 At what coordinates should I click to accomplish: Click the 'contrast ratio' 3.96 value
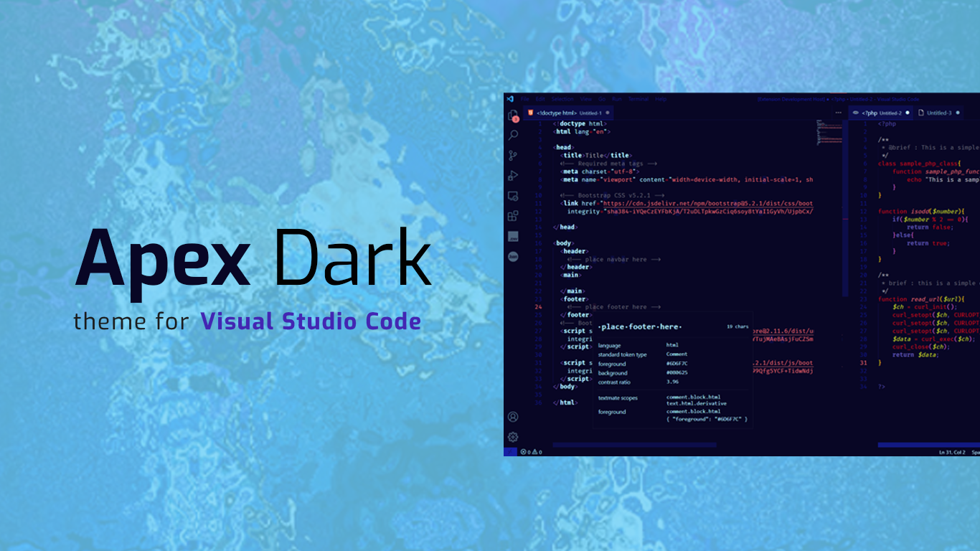(x=672, y=382)
